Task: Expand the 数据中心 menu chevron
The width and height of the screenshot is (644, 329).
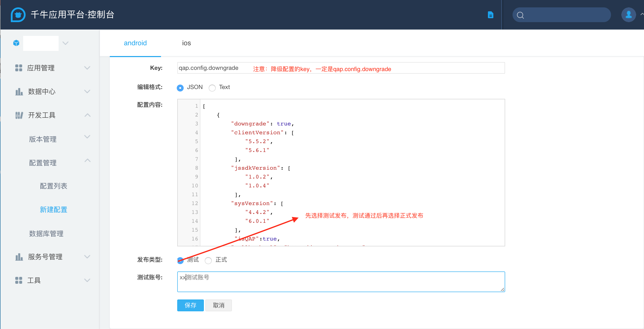Action: pos(87,92)
